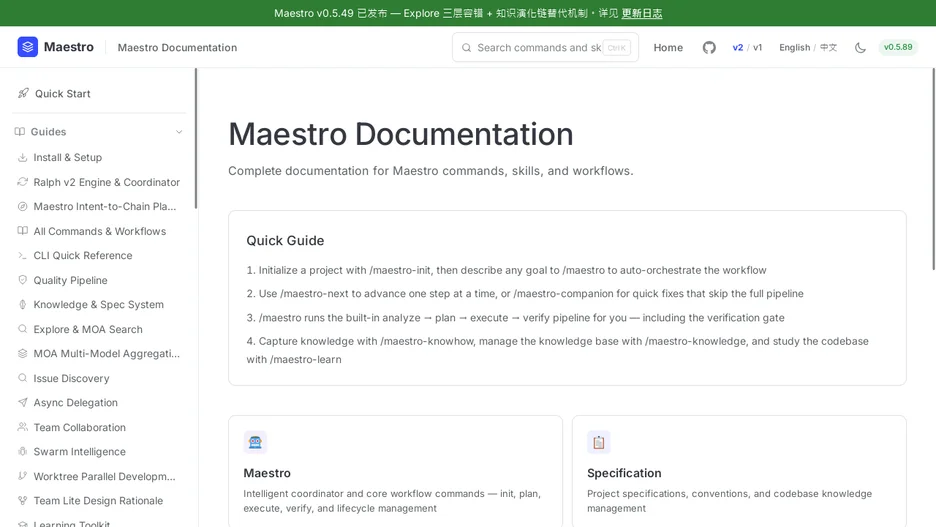Click the Install & Setup download icon
This screenshot has height=527, width=936.
tap(23, 157)
